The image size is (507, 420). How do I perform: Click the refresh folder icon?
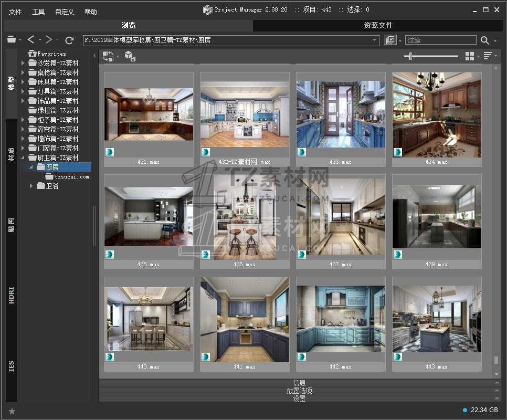[69, 40]
